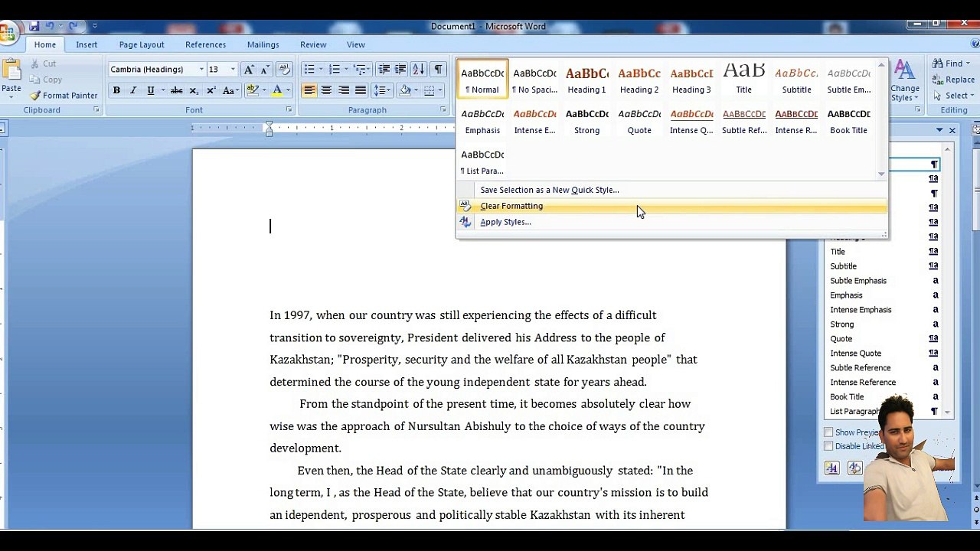Viewport: 980px width, 551px height.
Task: Switch to the Insert tab
Action: click(x=87, y=44)
